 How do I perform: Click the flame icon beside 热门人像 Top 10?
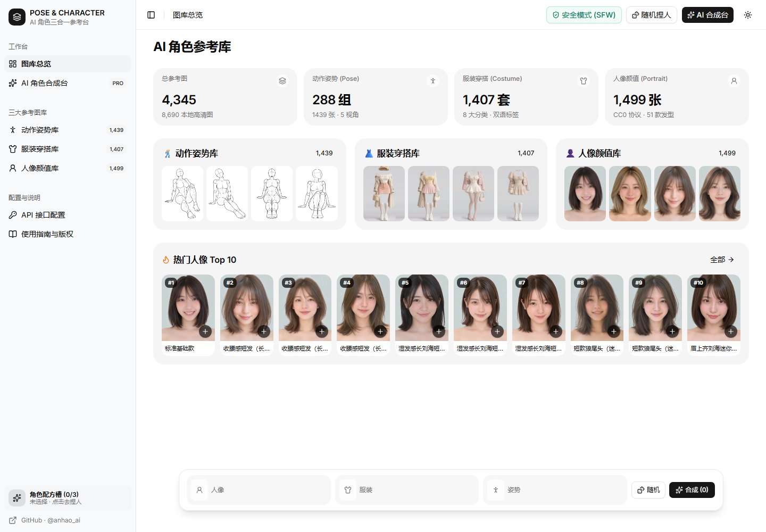(166, 260)
